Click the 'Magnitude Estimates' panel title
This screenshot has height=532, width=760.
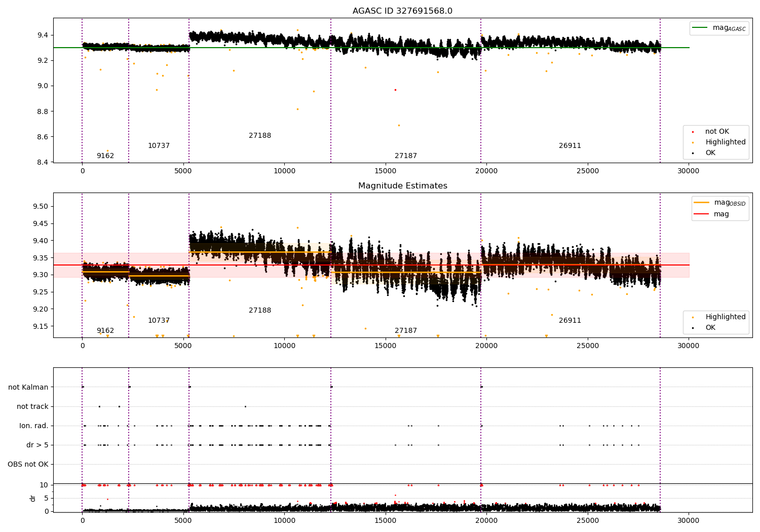pos(403,186)
